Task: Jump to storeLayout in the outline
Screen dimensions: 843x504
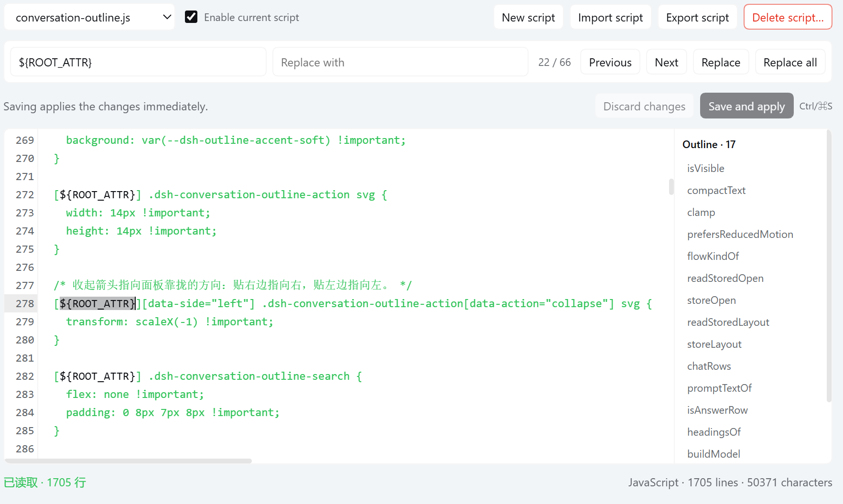Action: [714, 344]
